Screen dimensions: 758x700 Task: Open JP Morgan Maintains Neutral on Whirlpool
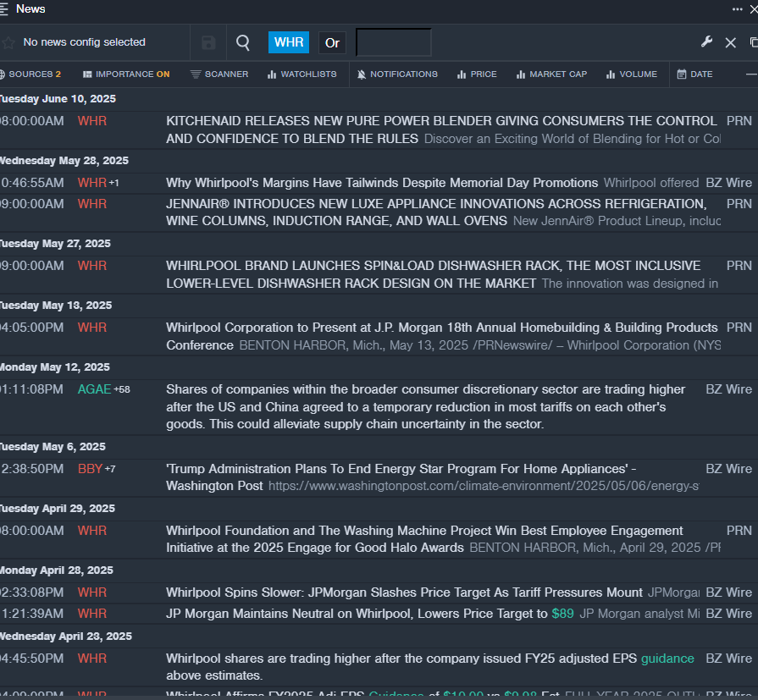369,614
